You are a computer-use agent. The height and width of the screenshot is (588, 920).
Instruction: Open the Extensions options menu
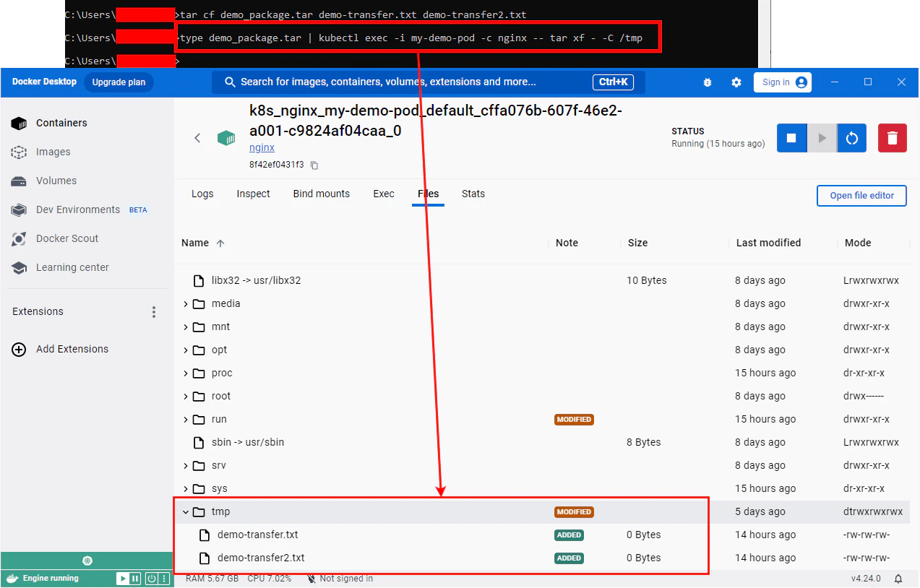tap(154, 311)
